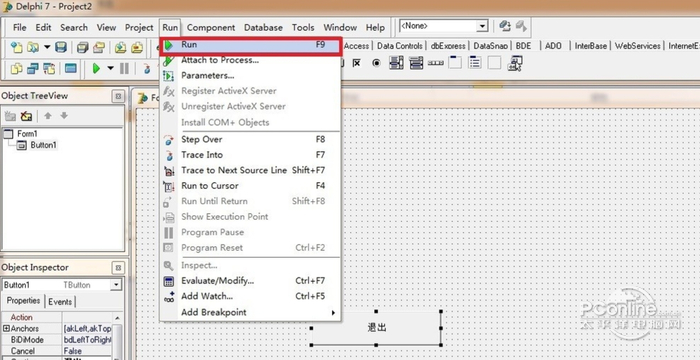Viewport: 700px width, 360px height.
Task: Click the Save Current Desktop icon
Action: pyautogui.click(x=505, y=26)
